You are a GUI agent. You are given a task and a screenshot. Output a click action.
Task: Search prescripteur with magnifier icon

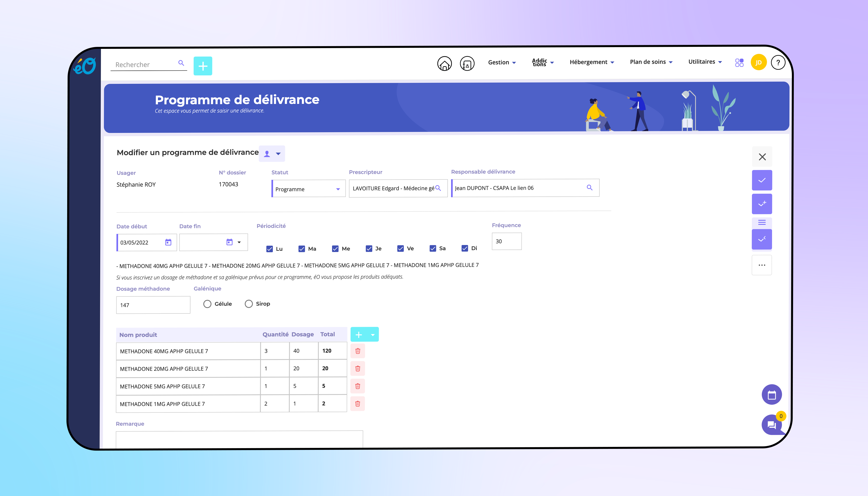point(438,188)
